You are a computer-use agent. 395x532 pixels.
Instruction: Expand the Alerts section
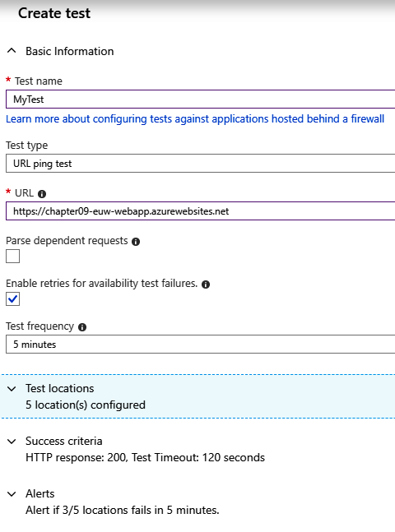(x=12, y=494)
